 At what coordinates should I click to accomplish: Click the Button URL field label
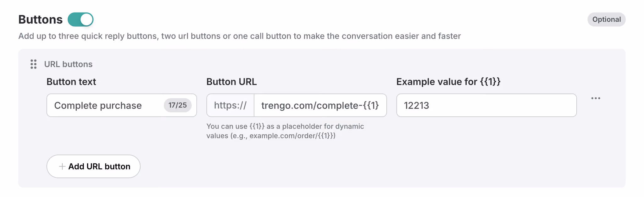pyautogui.click(x=231, y=82)
